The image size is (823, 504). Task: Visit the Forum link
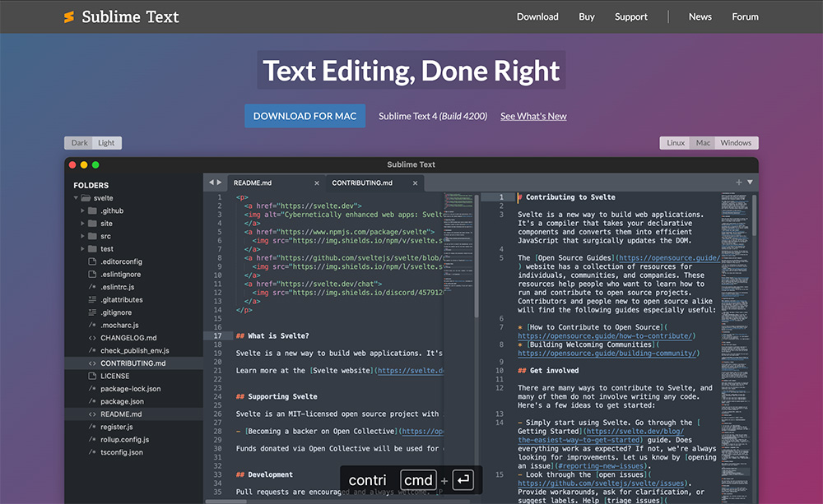[x=746, y=16]
